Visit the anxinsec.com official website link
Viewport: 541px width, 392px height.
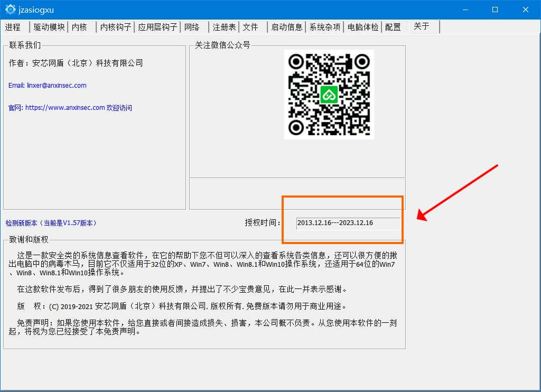(x=70, y=108)
